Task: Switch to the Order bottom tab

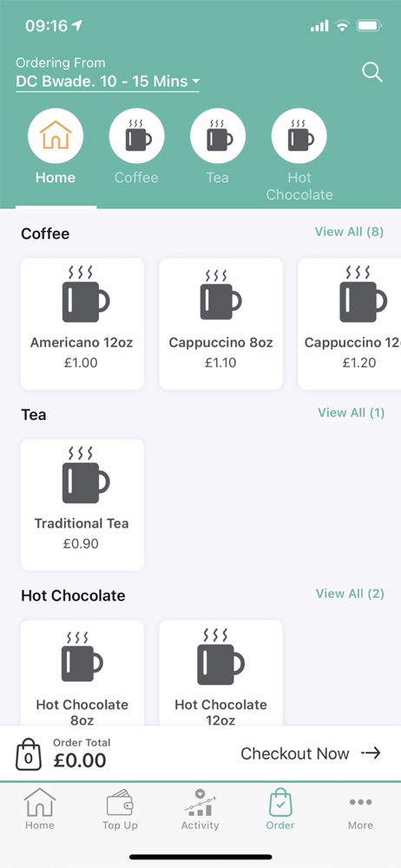Action: [x=280, y=809]
